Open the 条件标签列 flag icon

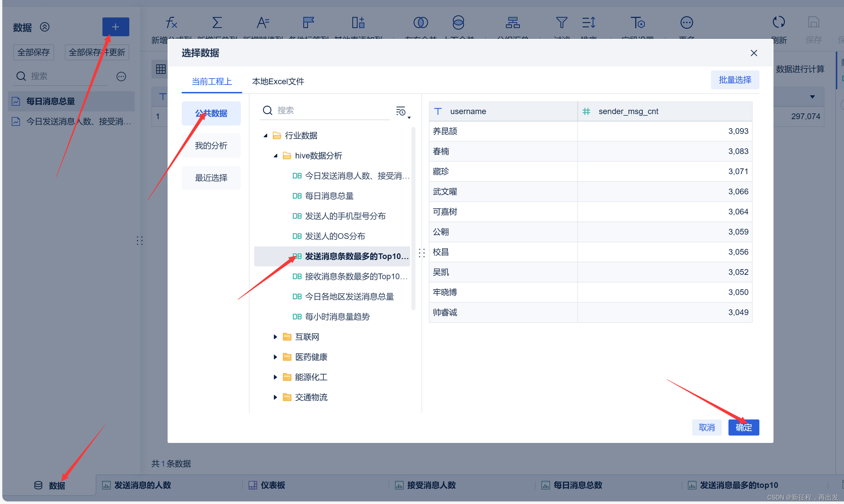point(308,23)
